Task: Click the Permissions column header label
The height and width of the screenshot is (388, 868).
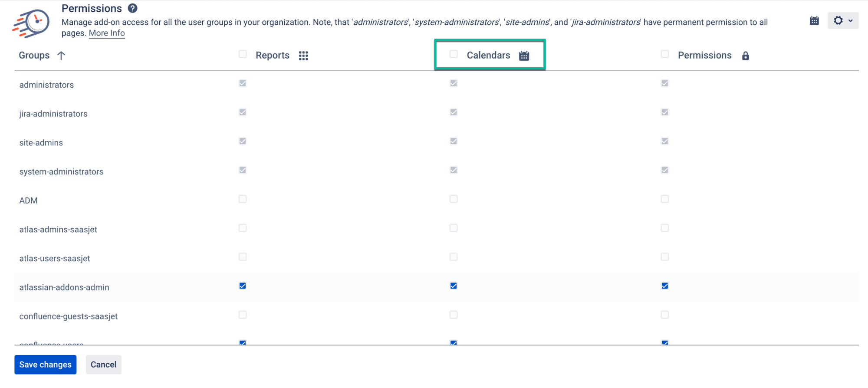Action: click(x=704, y=56)
